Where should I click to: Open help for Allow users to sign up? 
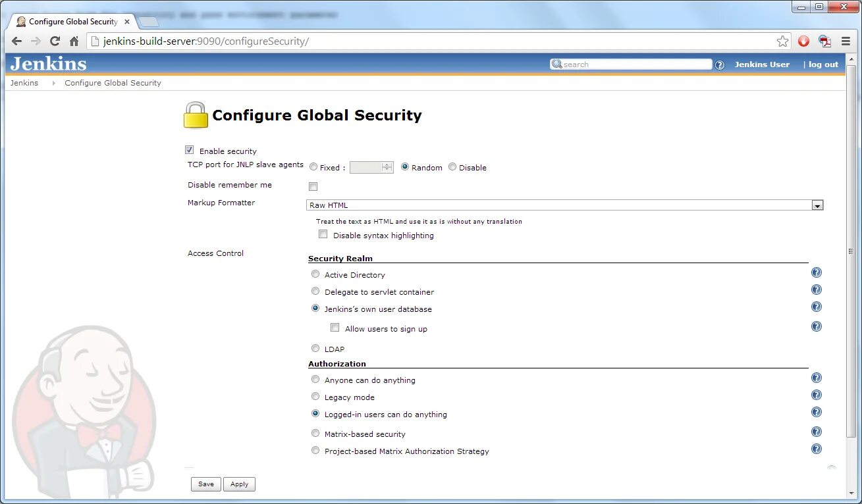(x=817, y=326)
